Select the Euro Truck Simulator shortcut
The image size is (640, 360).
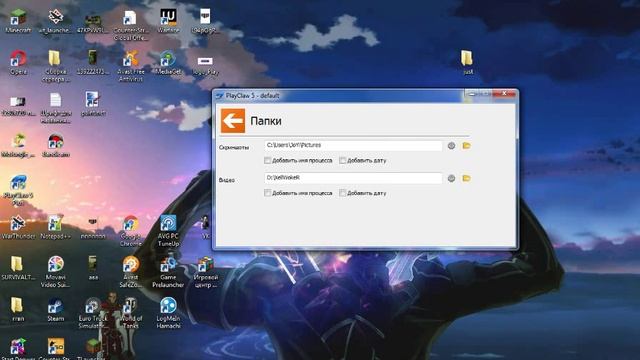point(93,313)
